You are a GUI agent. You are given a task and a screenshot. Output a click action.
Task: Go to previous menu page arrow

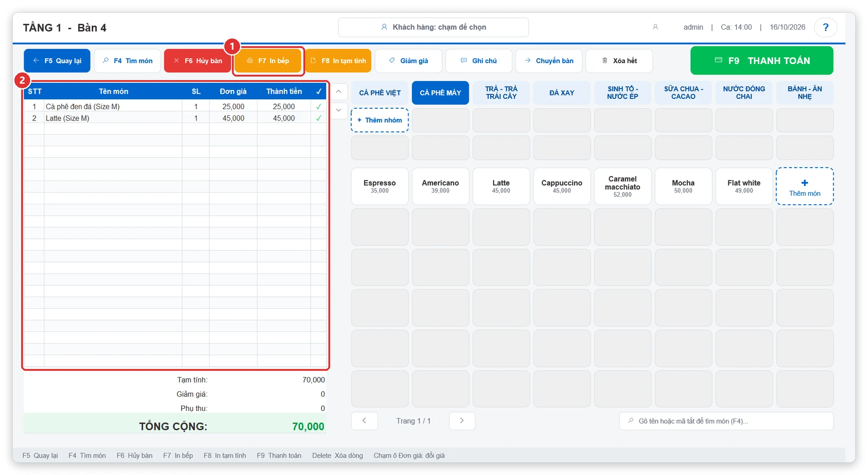[x=364, y=421]
